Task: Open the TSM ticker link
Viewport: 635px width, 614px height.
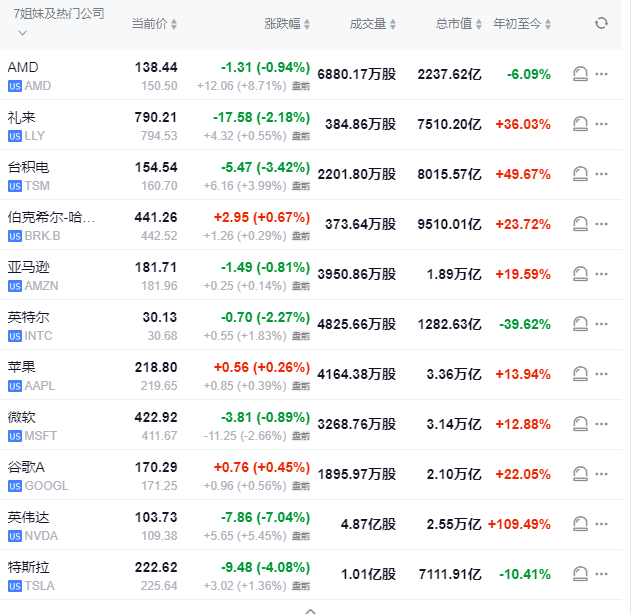Action: [37, 186]
